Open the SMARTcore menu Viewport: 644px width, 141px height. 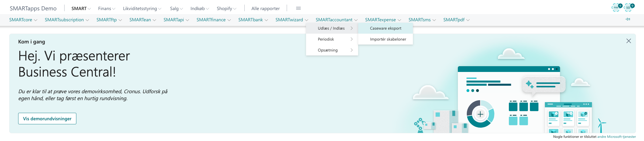[23, 20]
